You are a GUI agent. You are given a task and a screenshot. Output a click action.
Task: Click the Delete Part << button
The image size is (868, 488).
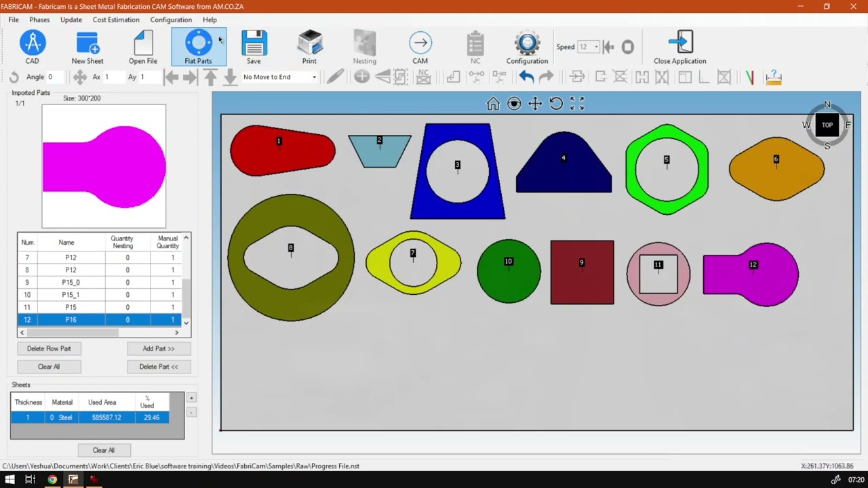click(159, 367)
